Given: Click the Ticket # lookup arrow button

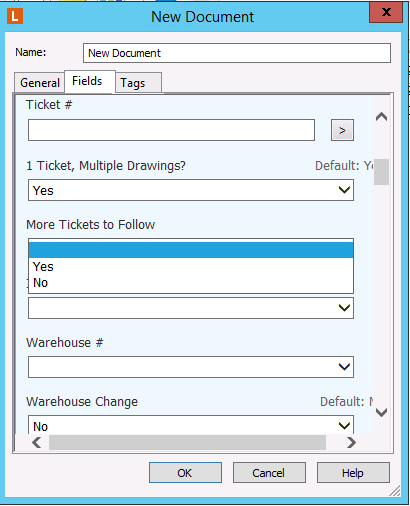Looking at the screenshot, I should point(342,130).
